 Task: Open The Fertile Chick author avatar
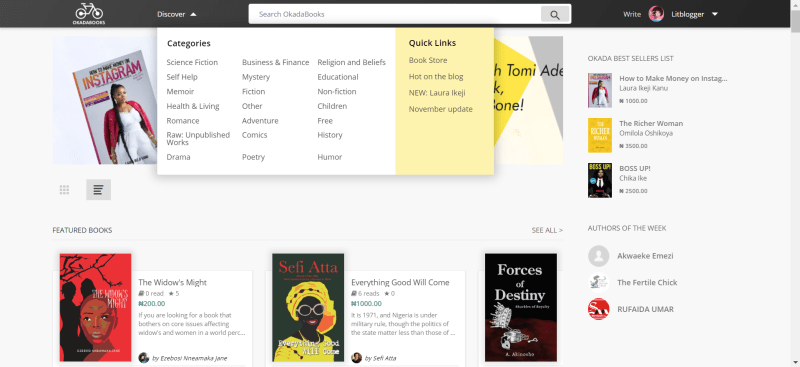(x=598, y=282)
